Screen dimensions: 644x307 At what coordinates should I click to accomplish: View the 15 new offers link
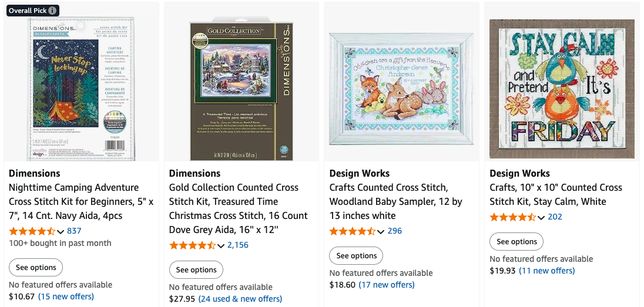click(x=66, y=296)
